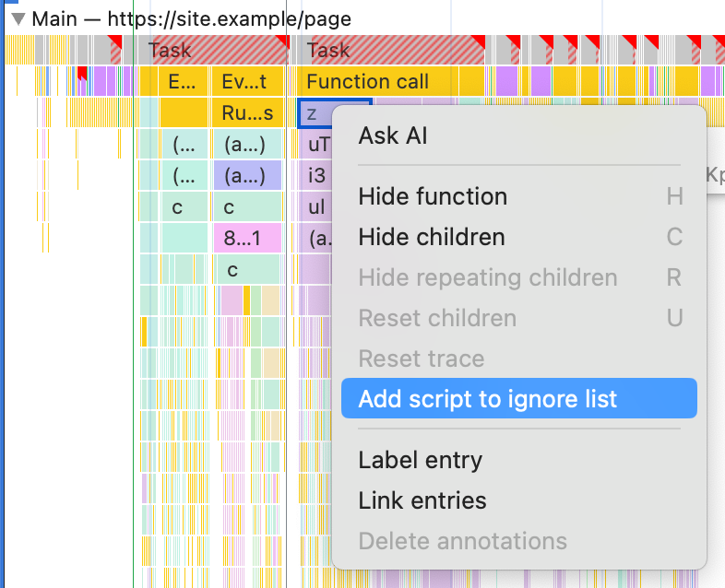The image size is (725, 588).
Task: Select the Function call flame chart entry
Action: [x=367, y=82]
